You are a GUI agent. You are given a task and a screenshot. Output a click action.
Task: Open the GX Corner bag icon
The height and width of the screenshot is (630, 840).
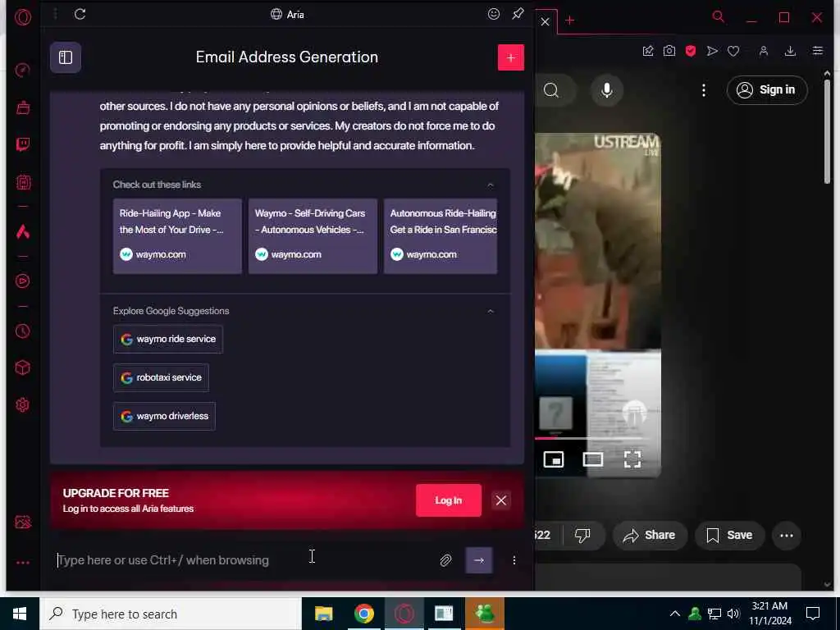(22, 107)
